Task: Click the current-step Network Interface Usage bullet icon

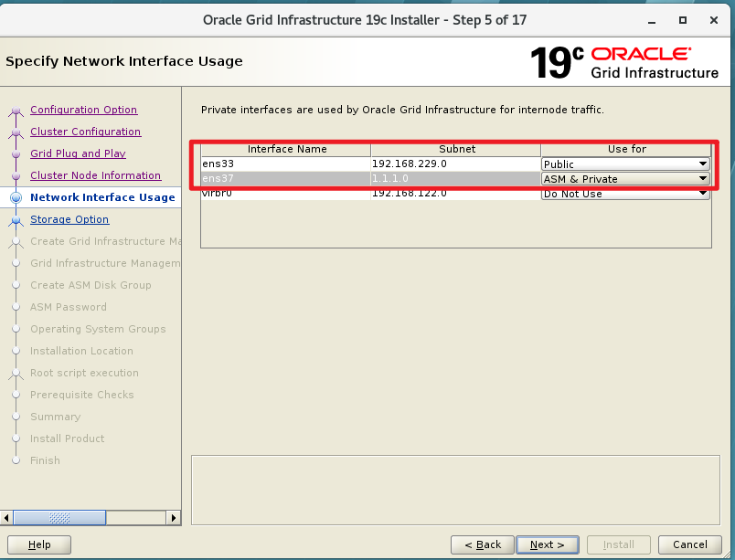Action: (x=16, y=197)
